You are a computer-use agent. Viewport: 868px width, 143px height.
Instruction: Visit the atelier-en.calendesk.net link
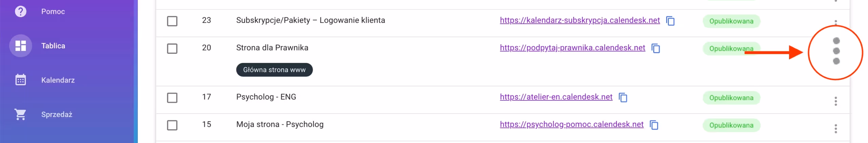pyautogui.click(x=556, y=97)
